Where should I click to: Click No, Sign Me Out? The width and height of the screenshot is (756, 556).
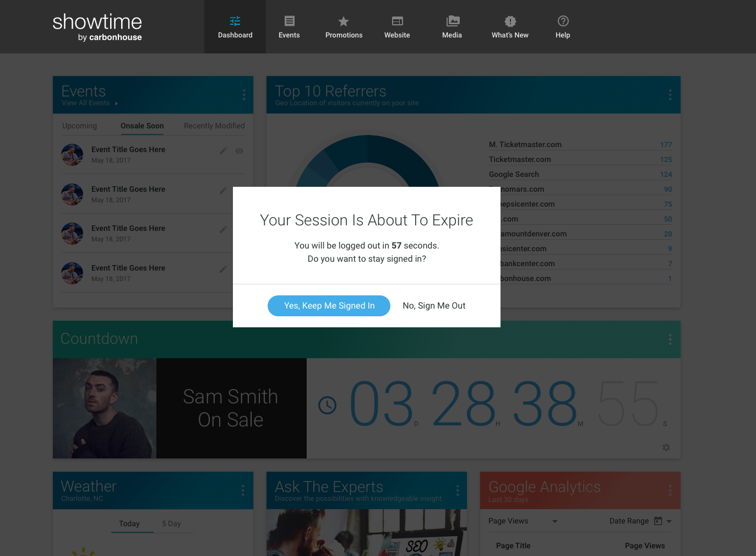pos(434,306)
